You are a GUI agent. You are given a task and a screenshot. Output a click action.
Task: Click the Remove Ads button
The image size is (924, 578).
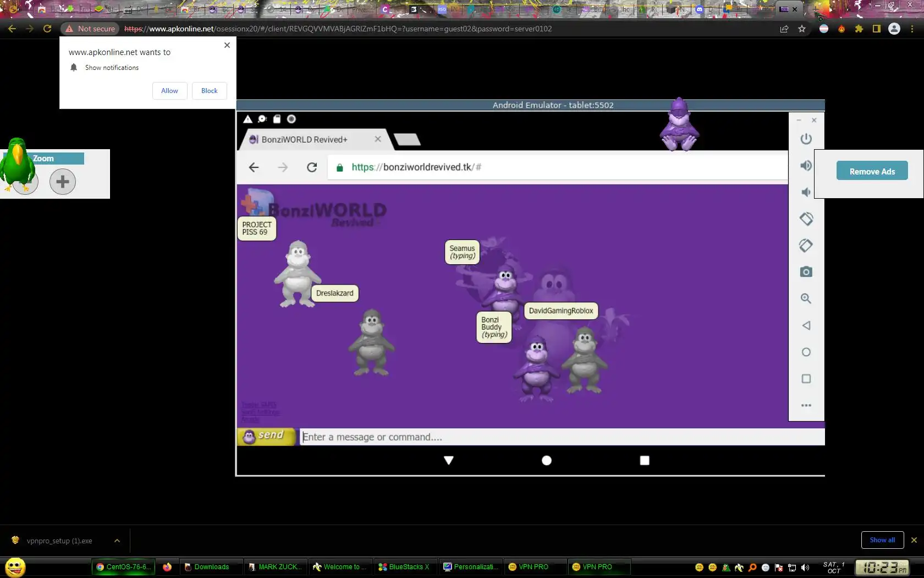click(x=872, y=171)
